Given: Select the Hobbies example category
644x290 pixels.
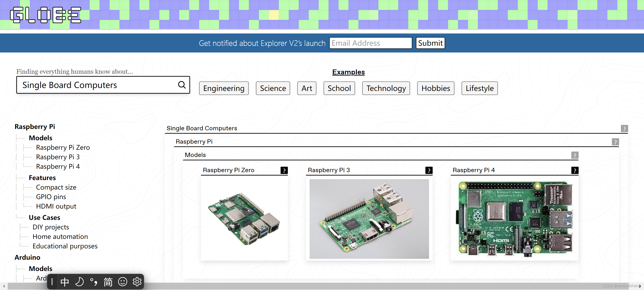Looking at the screenshot, I should 436,88.
